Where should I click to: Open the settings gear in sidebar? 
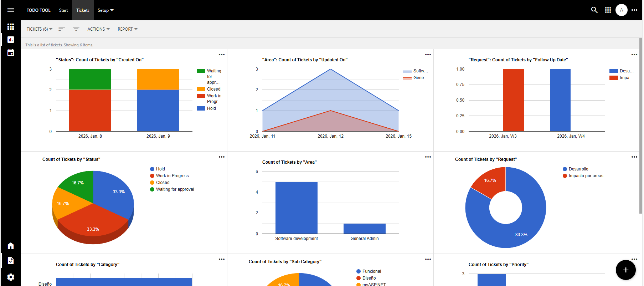pyautogui.click(x=11, y=277)
